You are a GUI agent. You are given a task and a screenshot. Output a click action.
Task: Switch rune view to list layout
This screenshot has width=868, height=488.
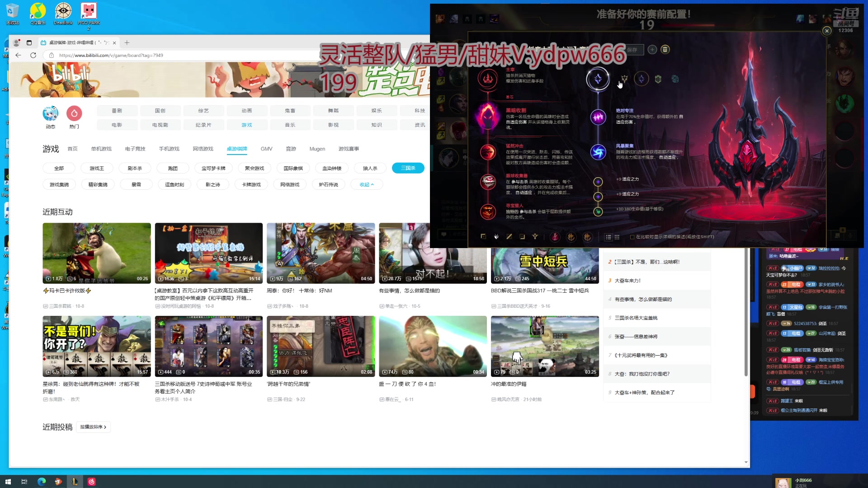[x=609, y=237]
